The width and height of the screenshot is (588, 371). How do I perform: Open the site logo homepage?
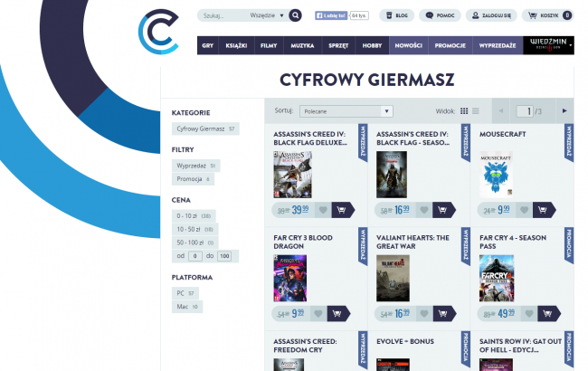click(x=158, y=32)
